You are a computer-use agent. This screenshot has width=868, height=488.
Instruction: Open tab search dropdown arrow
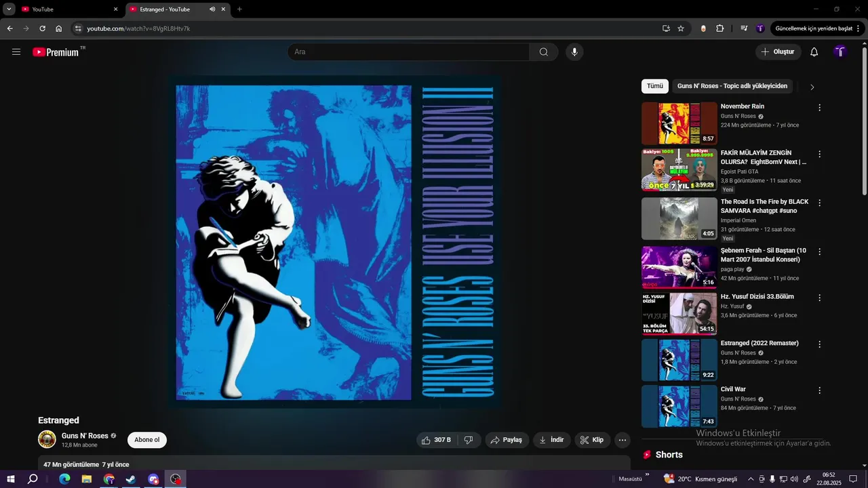[9, 9]
